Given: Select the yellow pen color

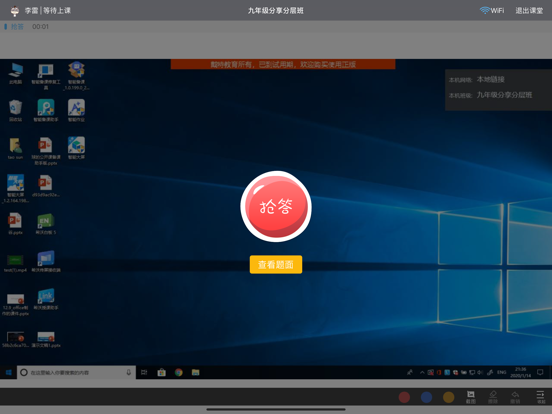Looking at the screenshot, I should [448, 397].
